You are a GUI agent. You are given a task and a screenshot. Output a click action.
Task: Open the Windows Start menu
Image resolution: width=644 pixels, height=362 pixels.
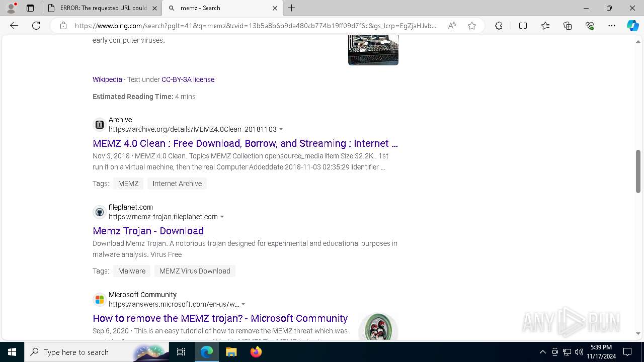point(12,352)
